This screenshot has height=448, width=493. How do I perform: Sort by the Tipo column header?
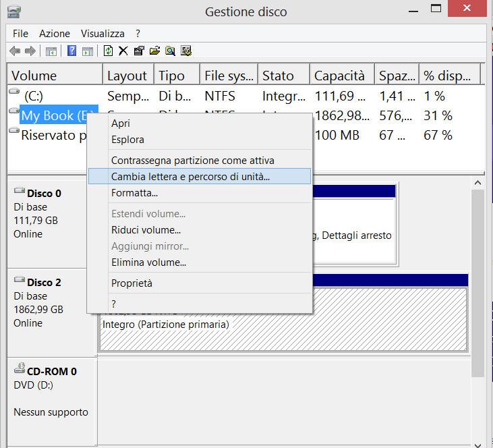tap(177, 76)
